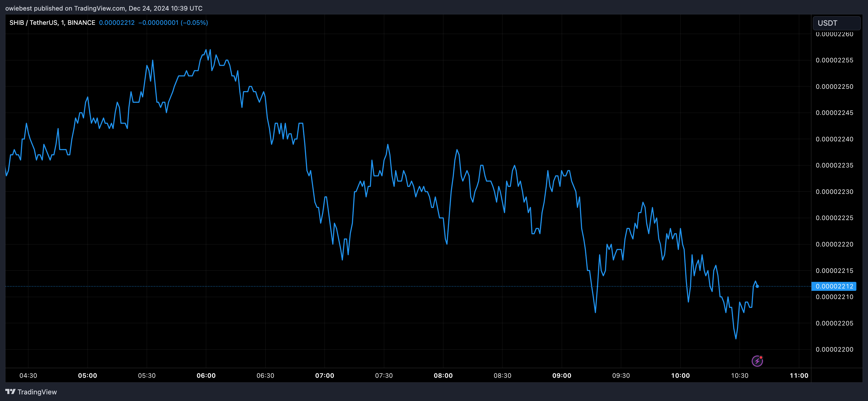
Task: Click the 09:00 time axis label
Action: click(562, 375)
